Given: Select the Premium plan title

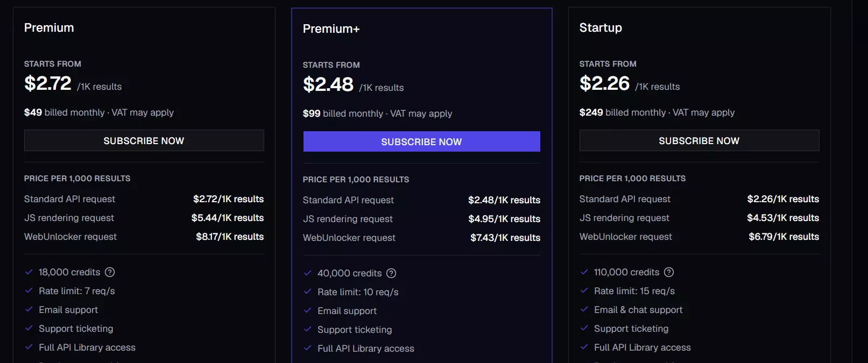Looking at the screenshot, I should [x=49, y=27].
